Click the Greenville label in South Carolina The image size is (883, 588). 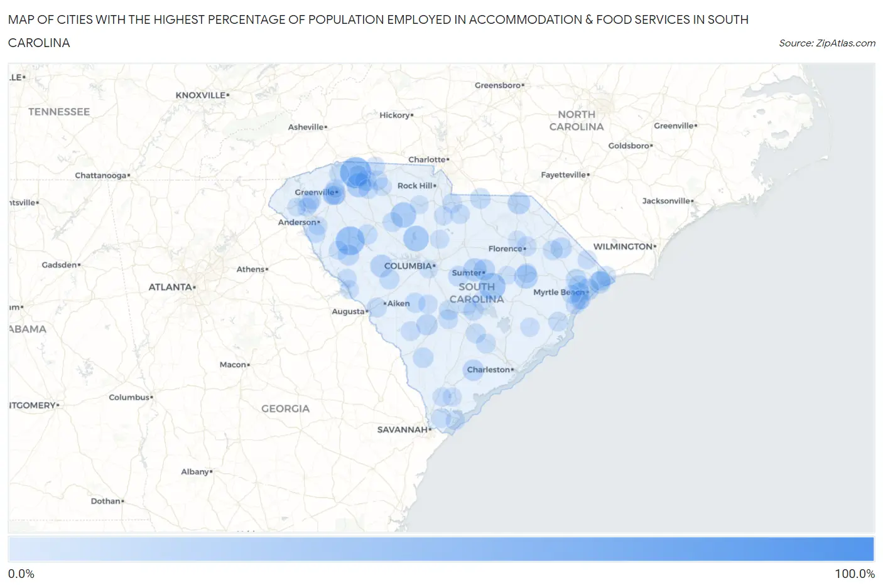point(317,192)
